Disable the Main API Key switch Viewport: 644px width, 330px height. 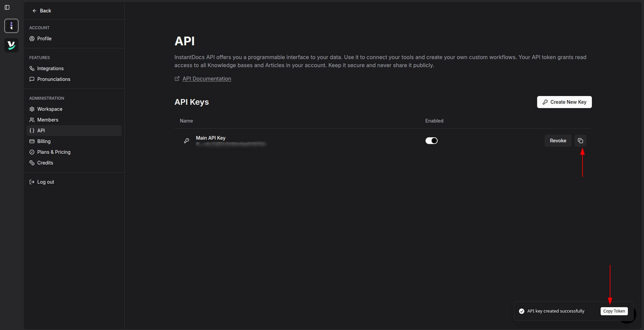click(431, 141)
